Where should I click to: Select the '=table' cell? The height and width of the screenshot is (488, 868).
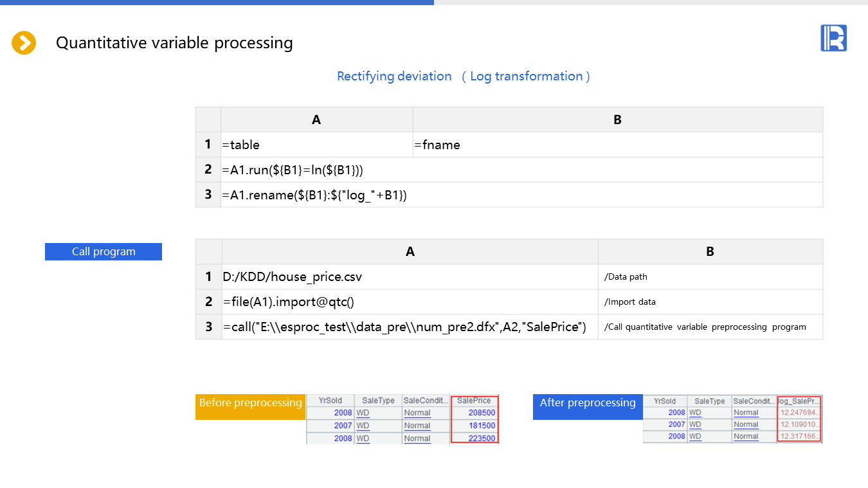(317, 145)
